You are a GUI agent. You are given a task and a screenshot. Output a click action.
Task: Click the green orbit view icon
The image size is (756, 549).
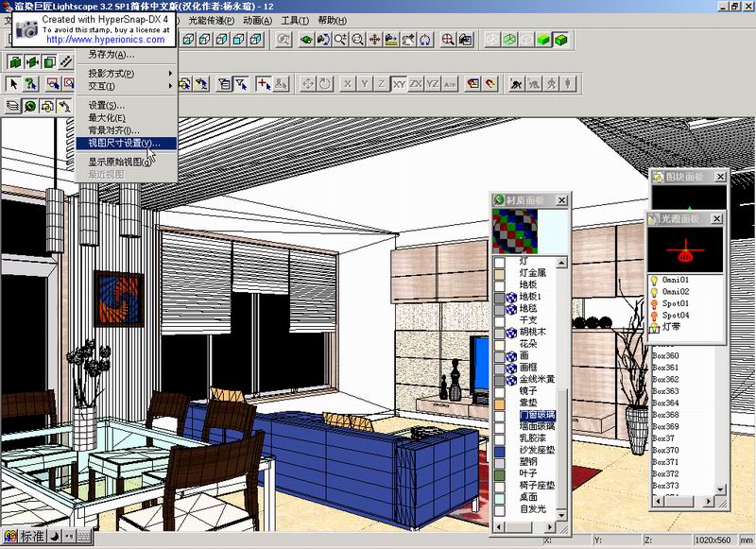[x=306, y=40]
